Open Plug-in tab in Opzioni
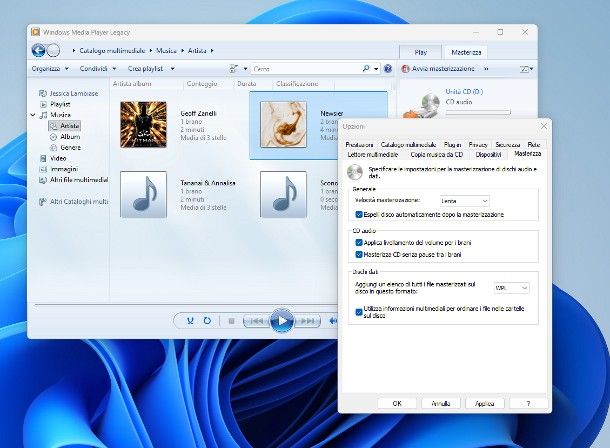Image resolution: width=610 pixels, height=448 pixels. (x=452, y=144)
